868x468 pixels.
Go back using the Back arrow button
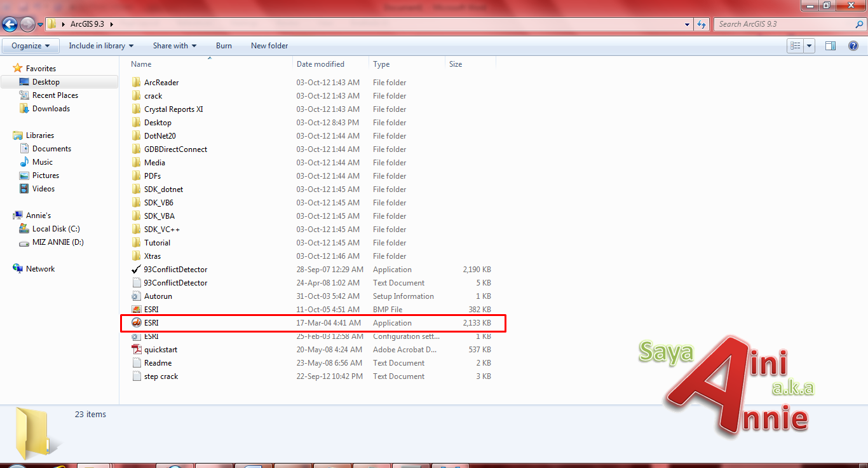click(x=10, y=24)
